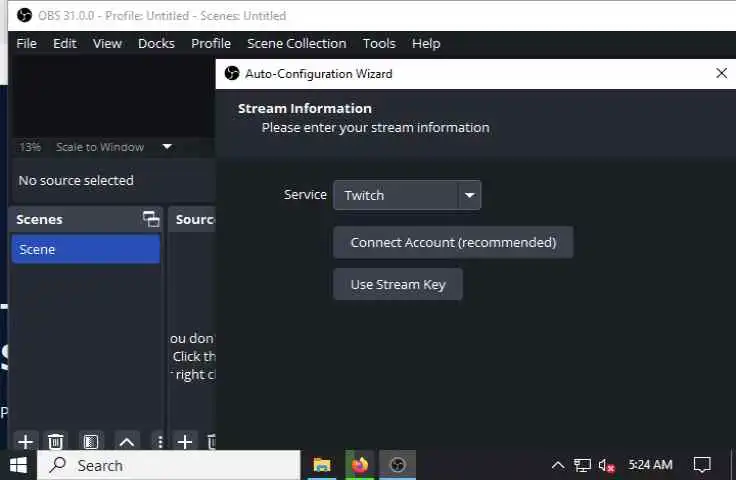Open the View menu
The height and width of the screenshot is (480, 736).
pyautogui.click(x=107, y=44)
